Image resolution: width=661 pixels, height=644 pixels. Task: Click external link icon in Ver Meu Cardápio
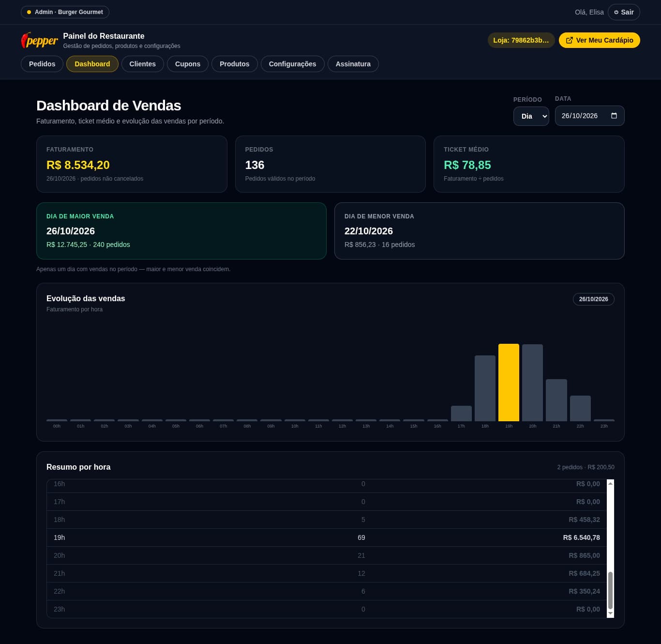tap(570, 40)
